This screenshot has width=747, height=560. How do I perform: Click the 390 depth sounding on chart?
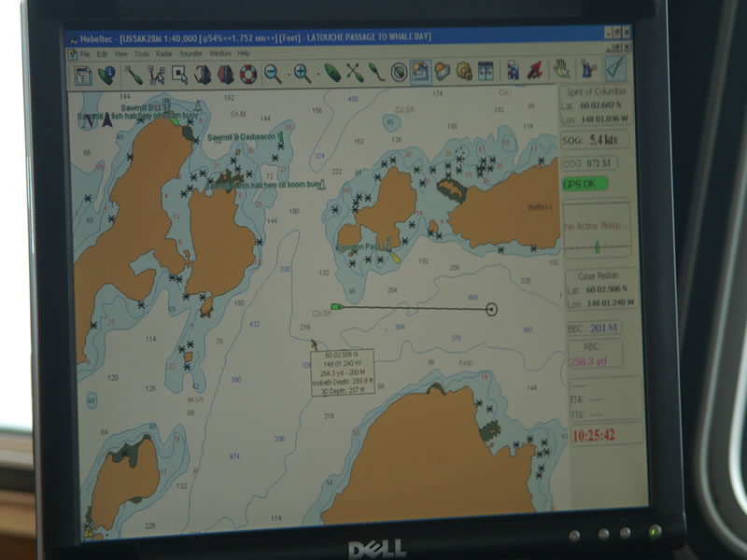236,380
